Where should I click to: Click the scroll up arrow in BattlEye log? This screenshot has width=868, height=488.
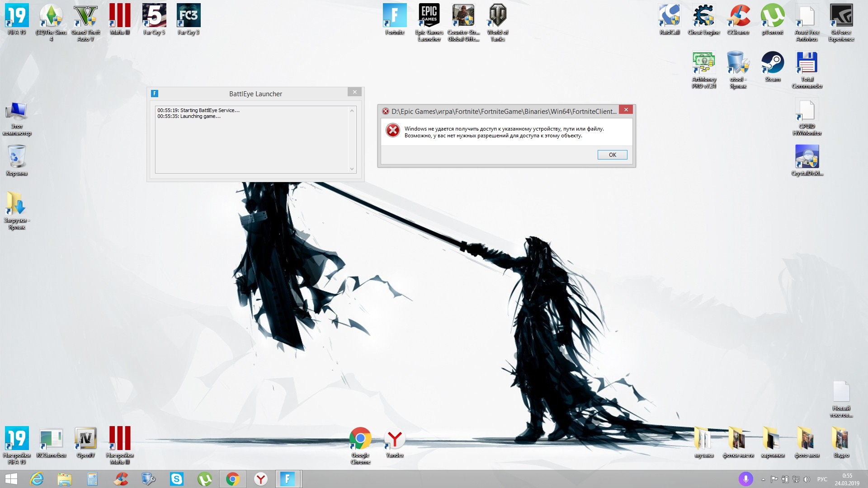pos(352,111)
